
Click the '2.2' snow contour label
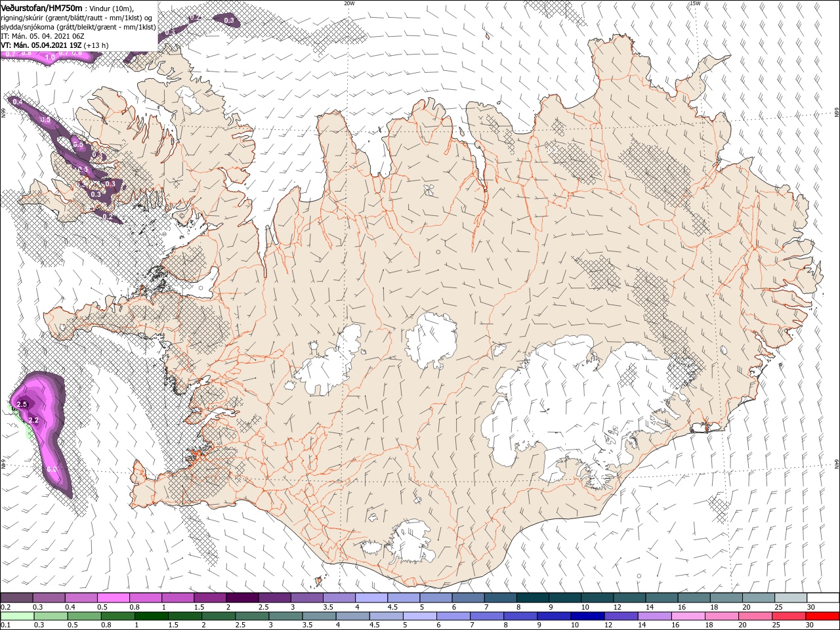(x=35, y=420)
